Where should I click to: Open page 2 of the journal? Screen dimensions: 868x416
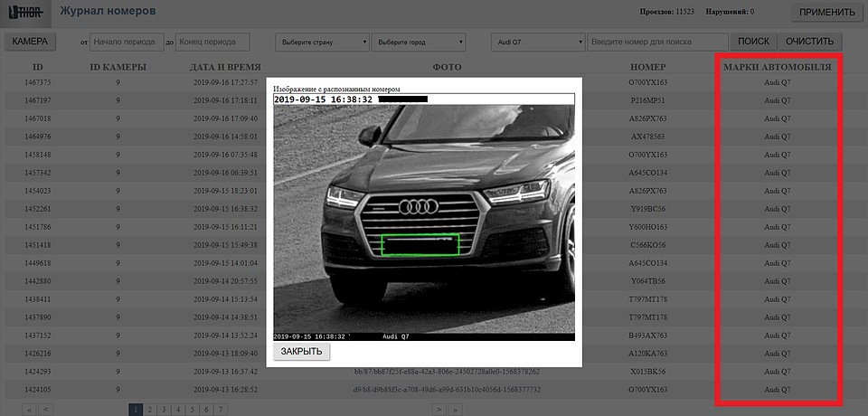tap(149, 410)
